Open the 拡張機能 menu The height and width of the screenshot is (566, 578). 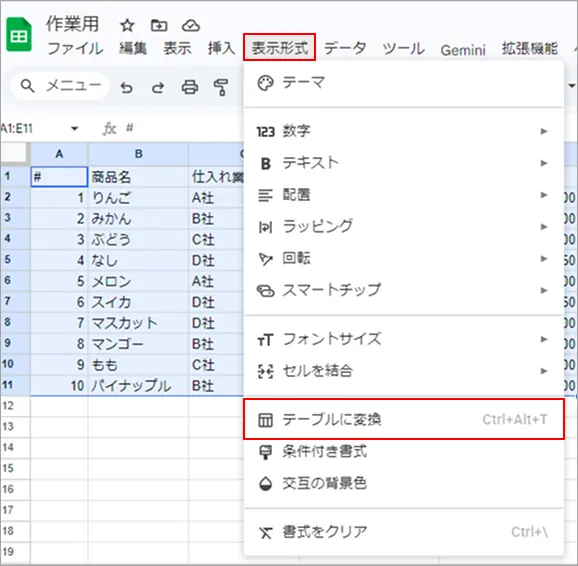point(530,48)
